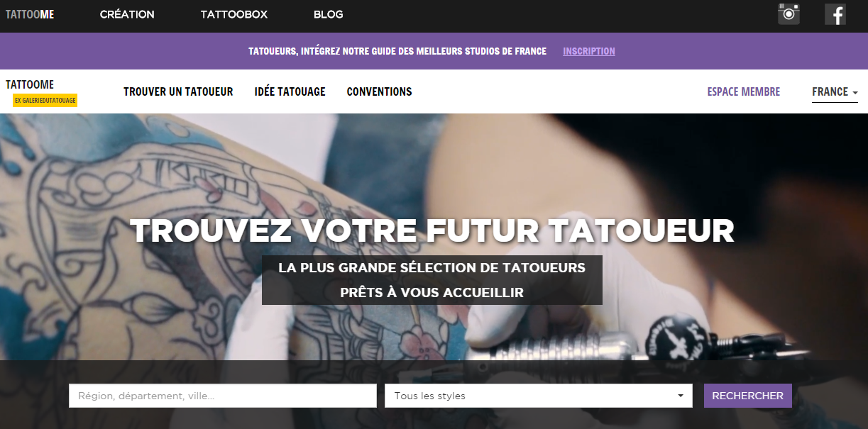868x429 pixels.
Task: Open the ESPACE MEMBRE link
Action: 743,91
